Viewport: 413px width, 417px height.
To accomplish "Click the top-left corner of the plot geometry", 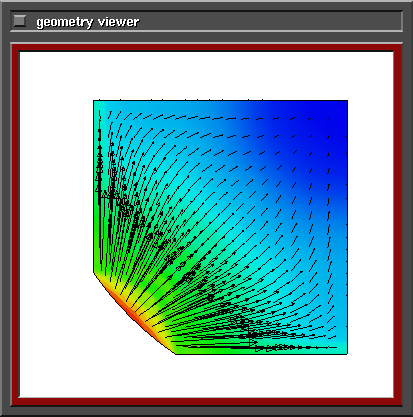I will 94,100.
